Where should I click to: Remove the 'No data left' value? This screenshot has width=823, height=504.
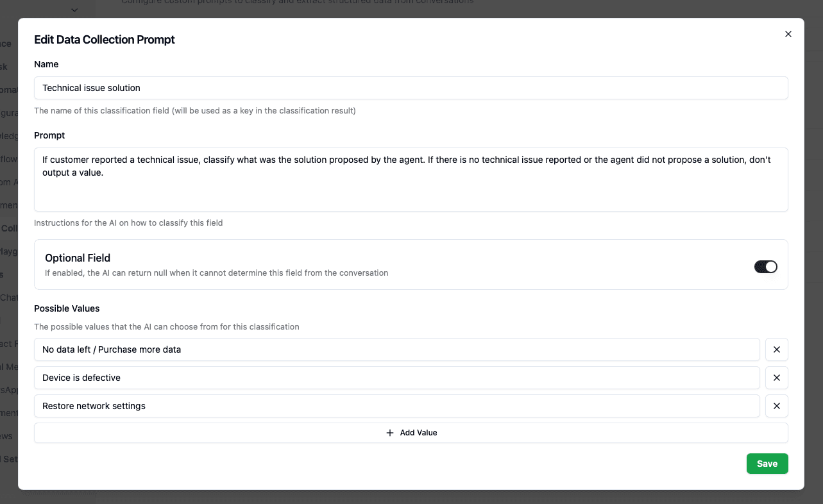(776, 349)
